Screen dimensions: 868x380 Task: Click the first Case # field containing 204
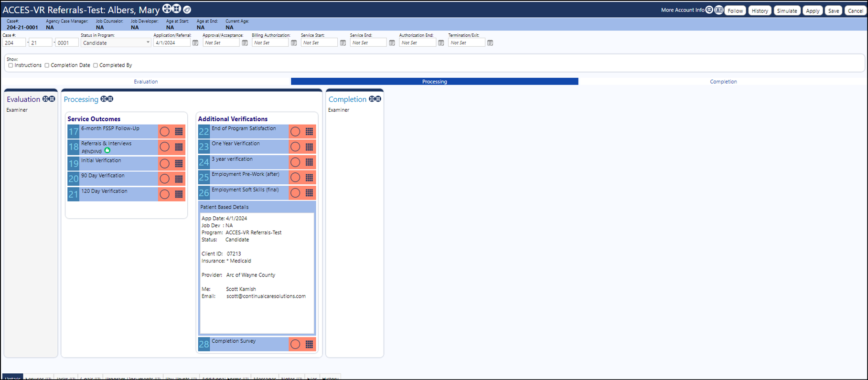point(14,43)
